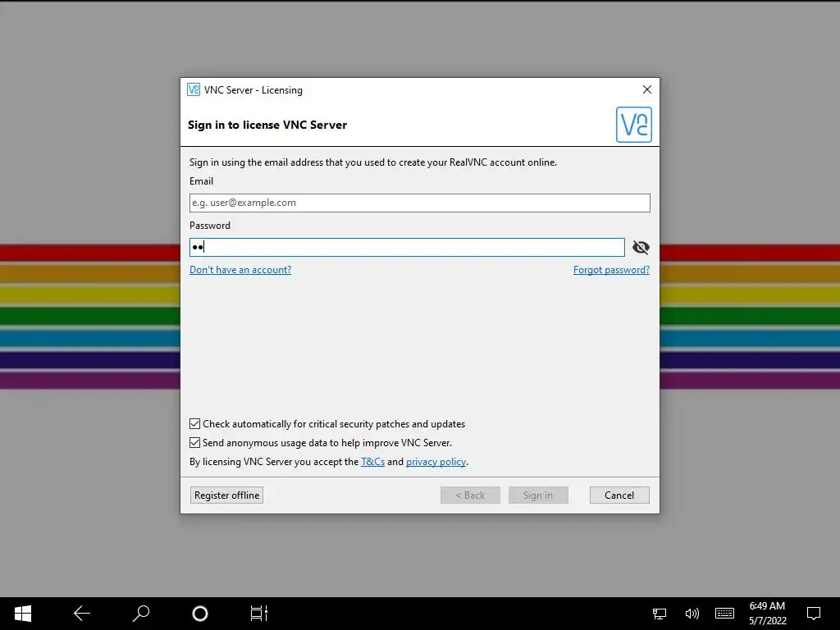
Task: Open network status tray icon
Action: (660, 614)
